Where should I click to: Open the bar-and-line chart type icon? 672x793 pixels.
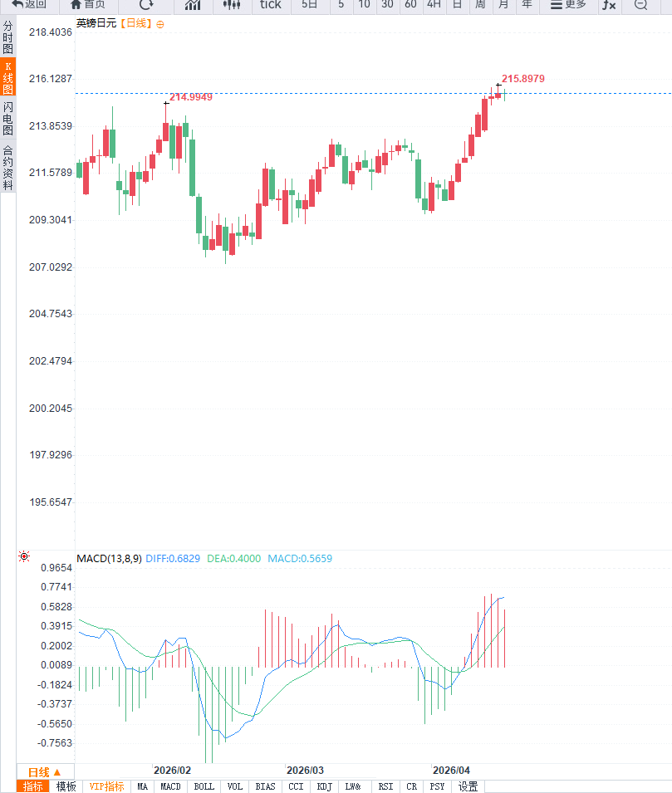(x=192, y=4)
